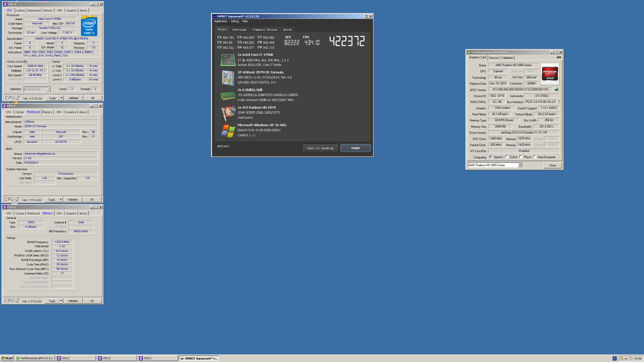This screenshot has width=644, height=362.
Task: Toggle the CUDA checkbox
Action: [x=507, y=157]
